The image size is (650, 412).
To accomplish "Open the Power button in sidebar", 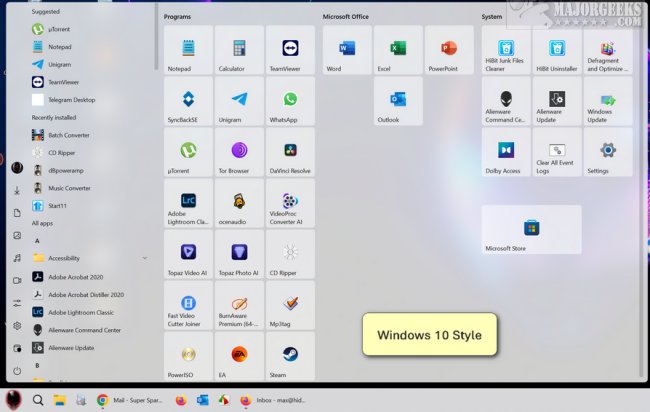I will [x=17, y=371].
